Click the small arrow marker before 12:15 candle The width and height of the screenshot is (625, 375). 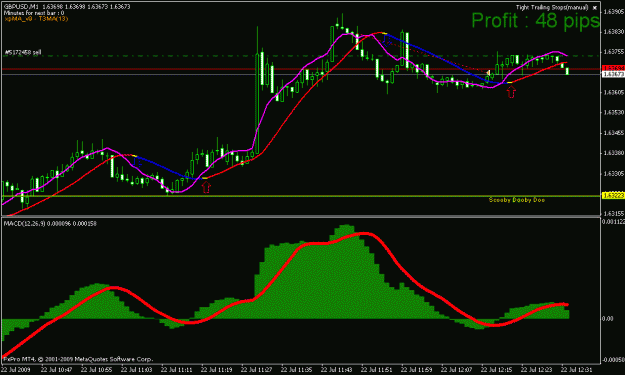tap(488, 73)
